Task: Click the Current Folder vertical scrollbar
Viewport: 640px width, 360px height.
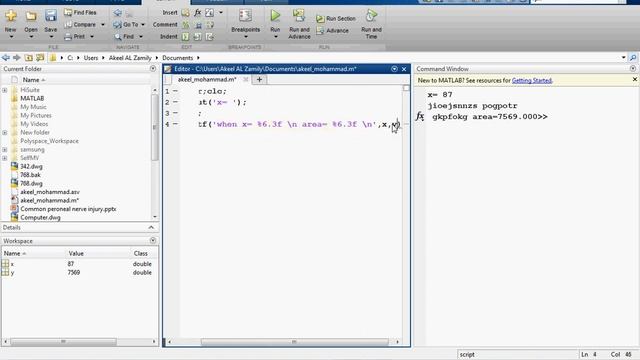Action: coord(155,127)
